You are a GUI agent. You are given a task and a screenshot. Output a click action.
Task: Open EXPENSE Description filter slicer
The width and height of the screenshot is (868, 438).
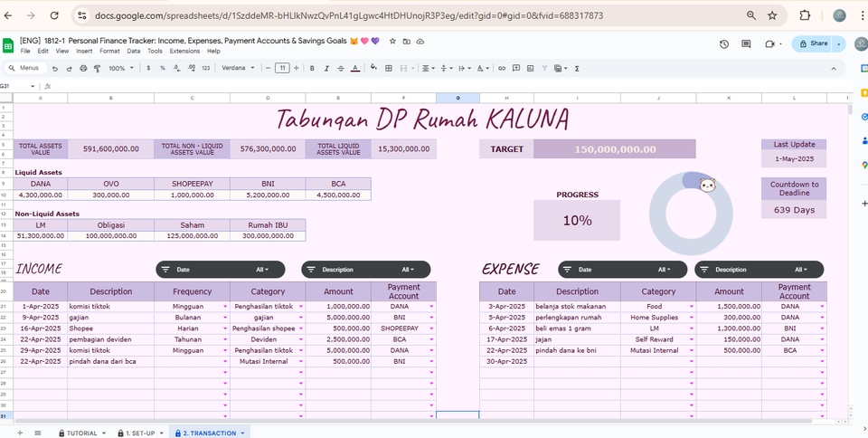coord(759,270)
